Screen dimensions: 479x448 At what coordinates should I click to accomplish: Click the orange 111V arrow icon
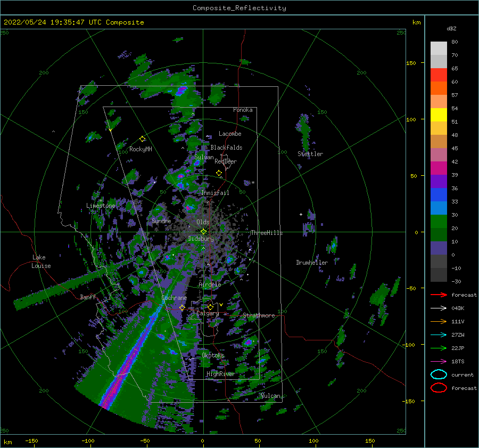(x=439, y=321)
